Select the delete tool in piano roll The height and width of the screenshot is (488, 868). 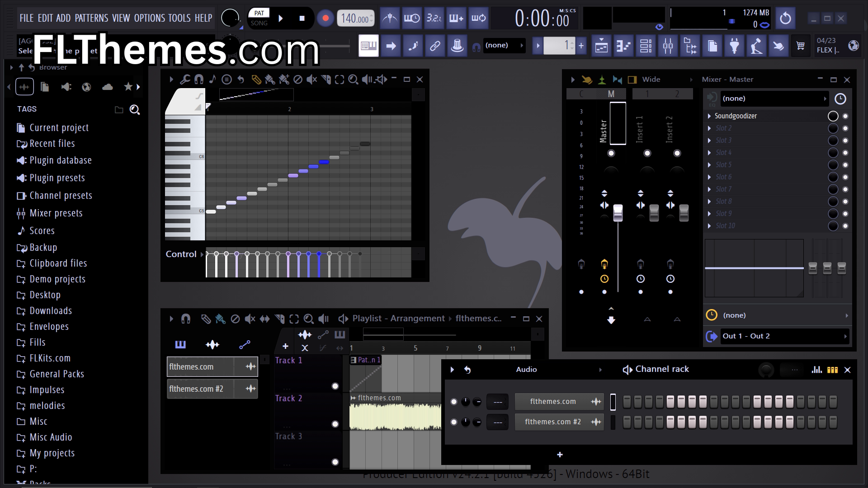click(298, 80)
